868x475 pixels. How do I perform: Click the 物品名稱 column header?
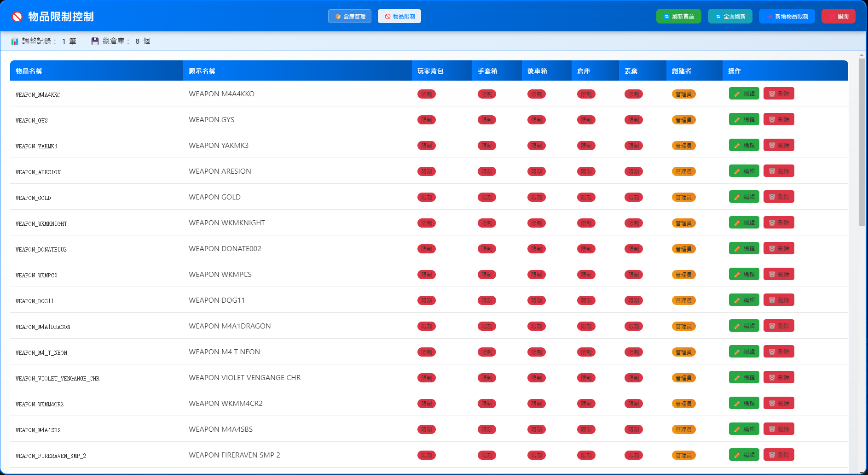pyautogui.click(x=29, y=71)
